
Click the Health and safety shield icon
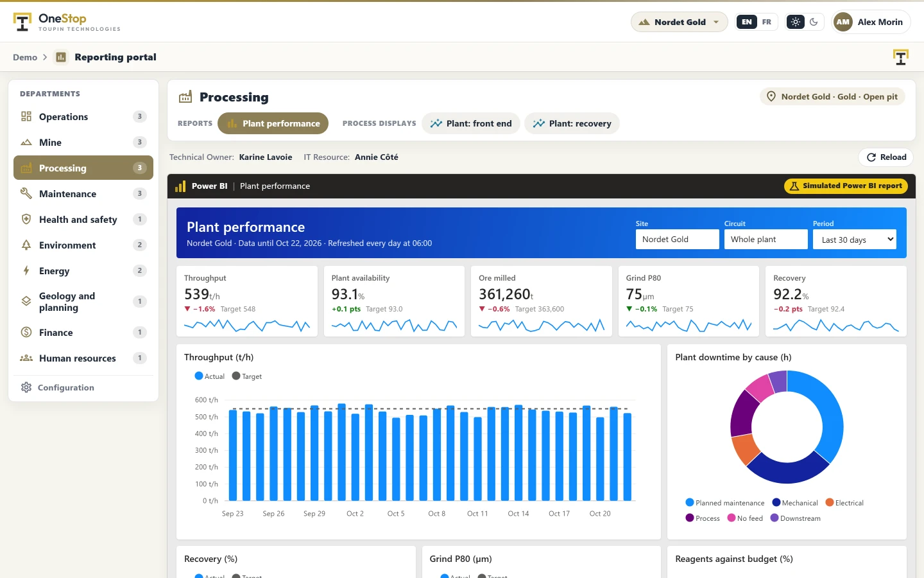[x=26, y=219]
